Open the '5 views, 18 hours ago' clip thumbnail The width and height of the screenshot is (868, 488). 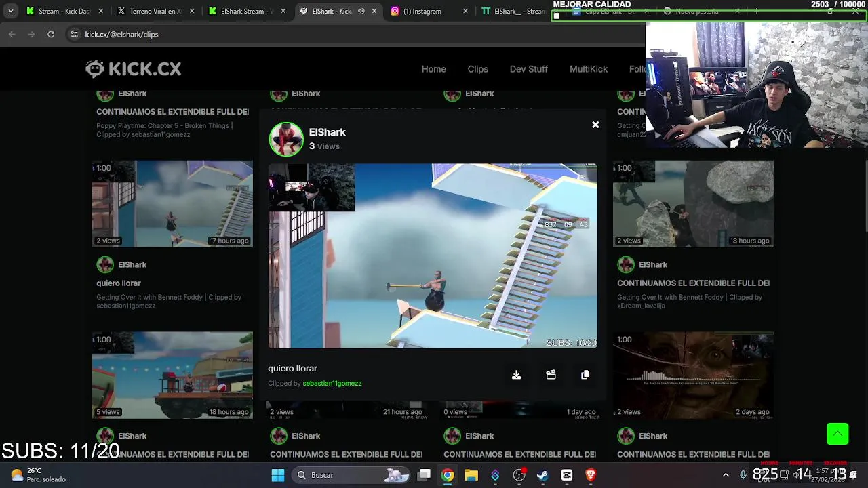[x=172, y=375]
